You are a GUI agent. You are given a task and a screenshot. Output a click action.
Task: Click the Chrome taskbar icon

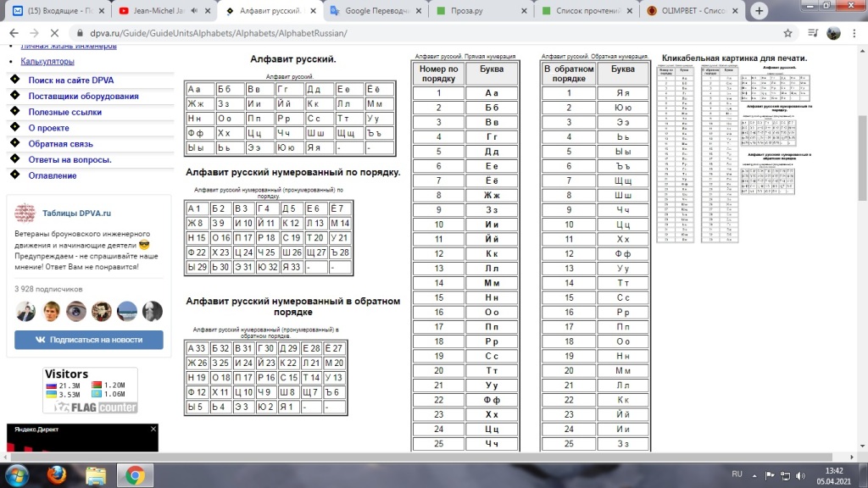click(x=135, y=475)
